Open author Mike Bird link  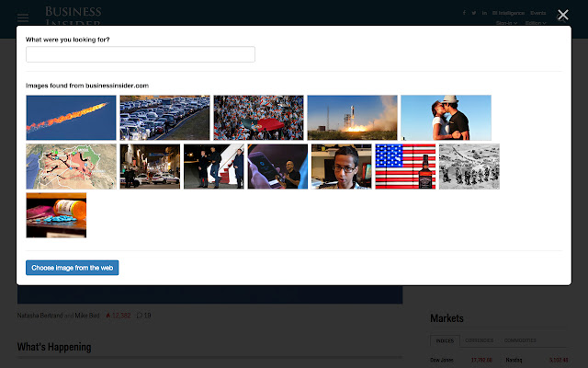(87, 316)
